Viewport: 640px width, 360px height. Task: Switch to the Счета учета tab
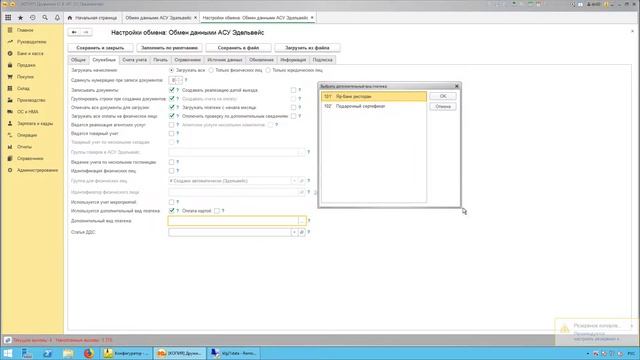[134, 60]
